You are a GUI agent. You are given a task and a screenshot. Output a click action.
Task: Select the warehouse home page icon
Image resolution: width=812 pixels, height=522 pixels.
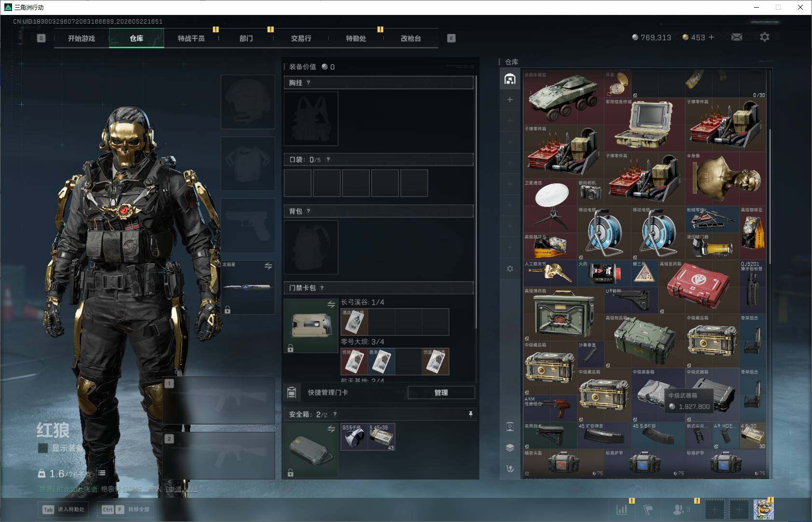pyautogui.click(x=510, y=79)
